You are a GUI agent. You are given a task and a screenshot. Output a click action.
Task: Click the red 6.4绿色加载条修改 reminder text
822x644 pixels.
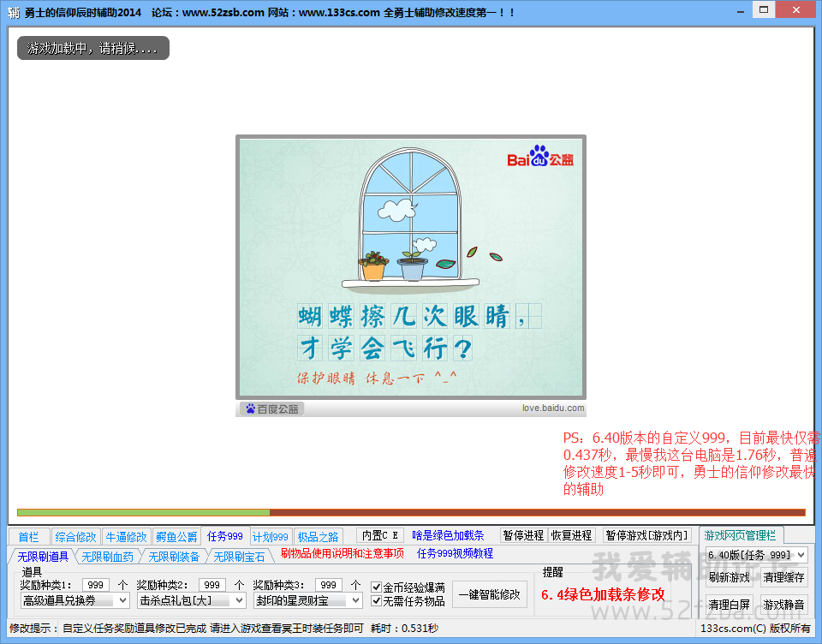point(603,594)
